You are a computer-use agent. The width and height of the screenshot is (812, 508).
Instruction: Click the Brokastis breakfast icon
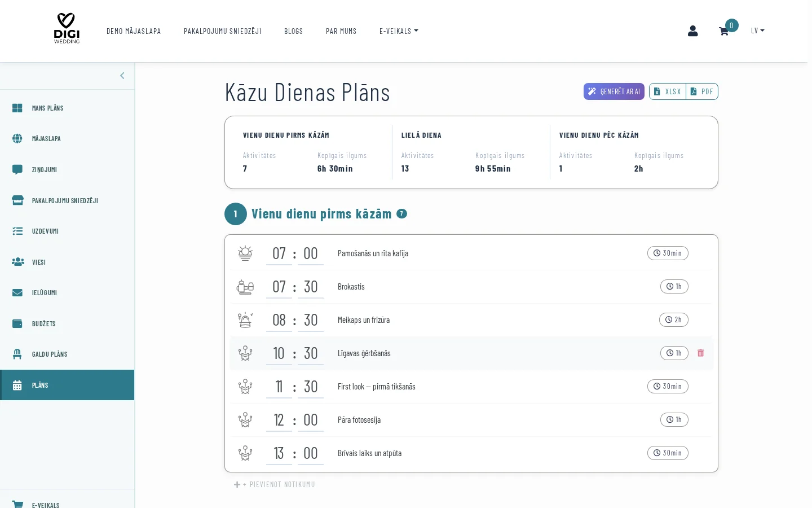click(245, 287)
